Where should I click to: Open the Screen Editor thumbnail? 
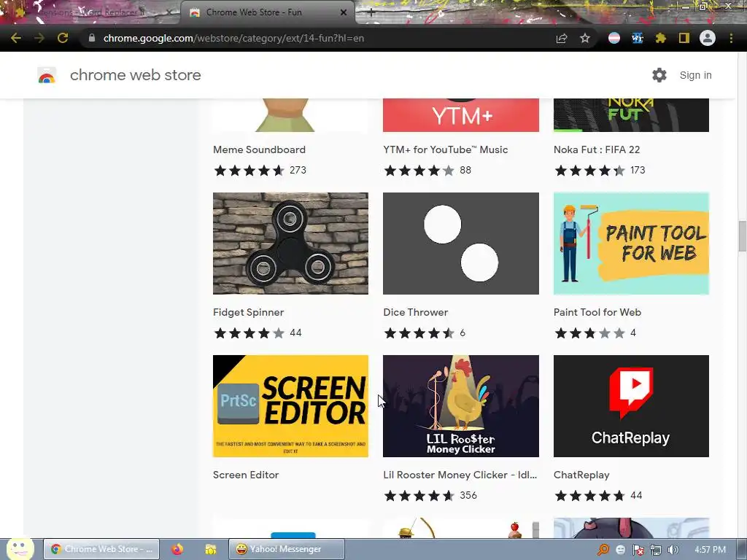click(x=290, y=406)
